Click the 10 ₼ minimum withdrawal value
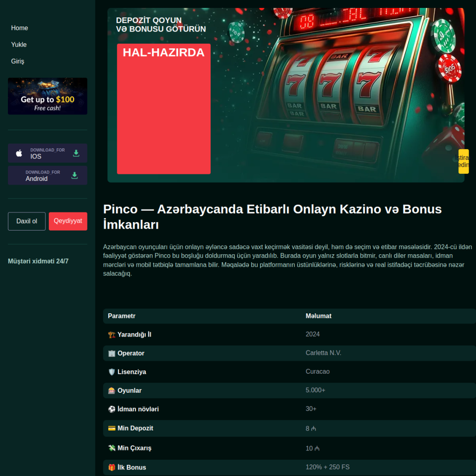 point(312,449)
